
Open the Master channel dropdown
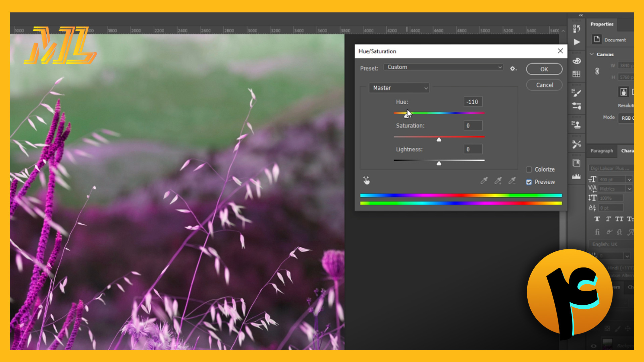pyautogui.click(x=399, y=88)
